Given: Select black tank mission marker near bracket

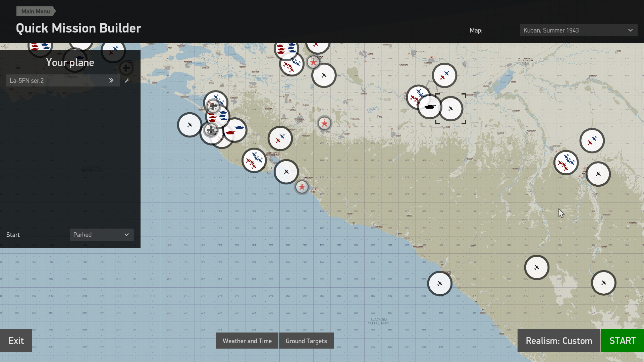Looking at the screenshot, I should (429, 107).
